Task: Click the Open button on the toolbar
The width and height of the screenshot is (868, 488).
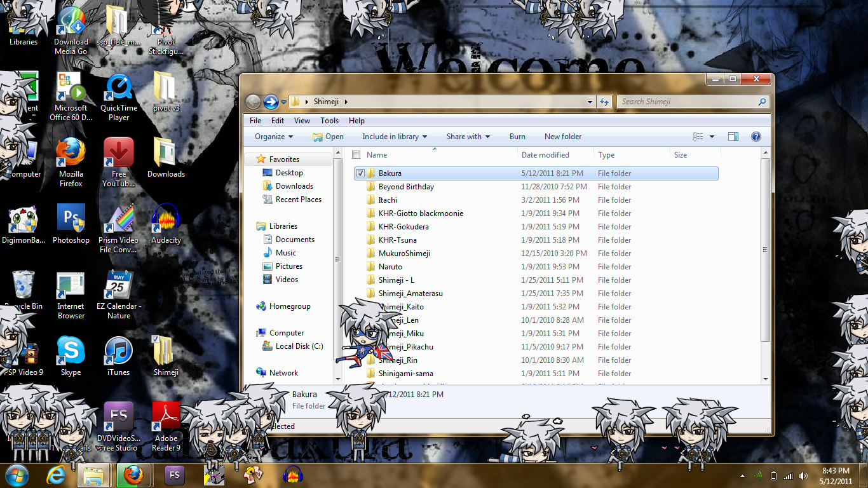Action: point(328,136)
